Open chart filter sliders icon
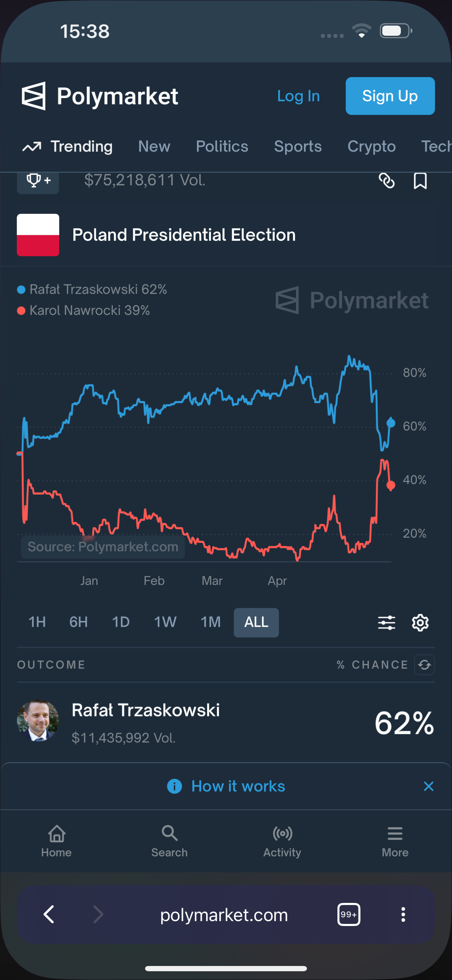452x980 pixels. click(386, 623)
